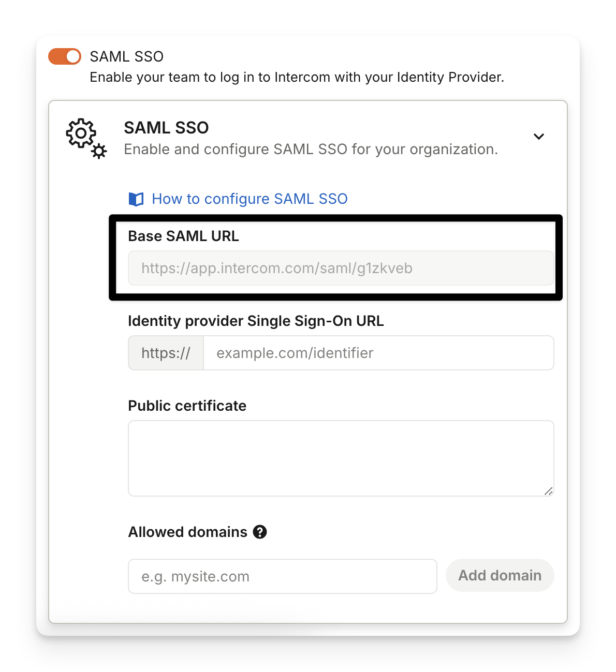Viewport: 616px width, 672px height.
Task: Click the book icon beside the configure guide
Action: tap(136, 199)
